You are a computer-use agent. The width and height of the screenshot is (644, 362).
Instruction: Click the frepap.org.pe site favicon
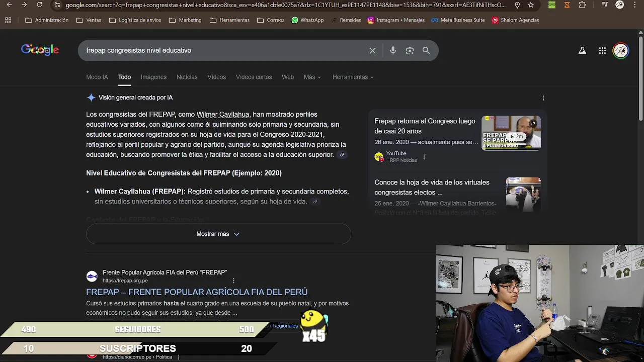92,276
